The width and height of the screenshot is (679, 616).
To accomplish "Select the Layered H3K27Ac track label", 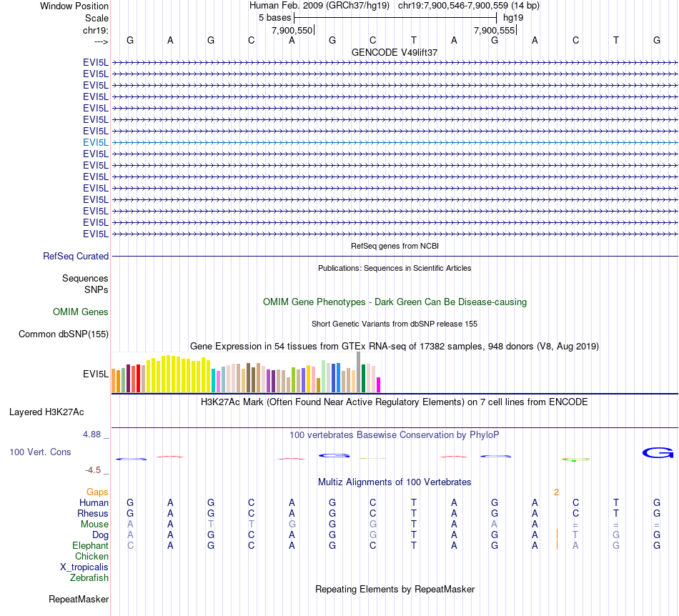I will tap(46, 412).
